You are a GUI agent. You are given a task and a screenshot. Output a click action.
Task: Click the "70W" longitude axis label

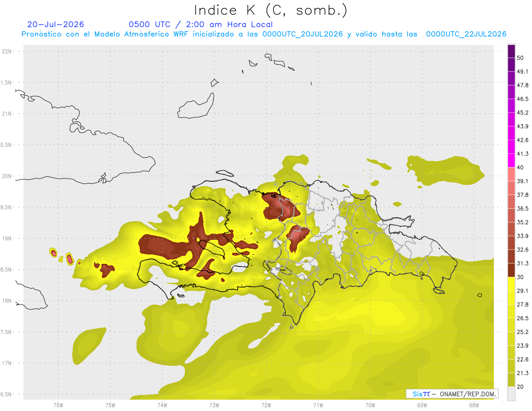click(x=370, y=405)
